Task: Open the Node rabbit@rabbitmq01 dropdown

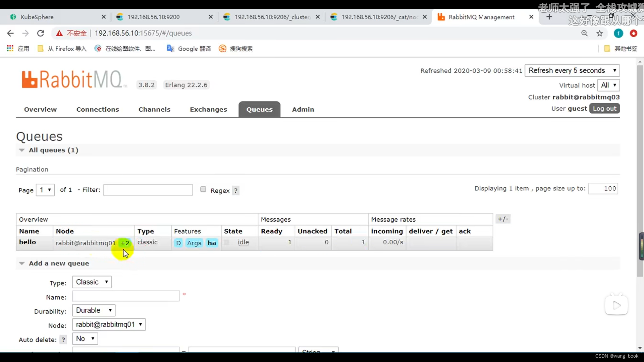Action: click(x=109, y=324)
